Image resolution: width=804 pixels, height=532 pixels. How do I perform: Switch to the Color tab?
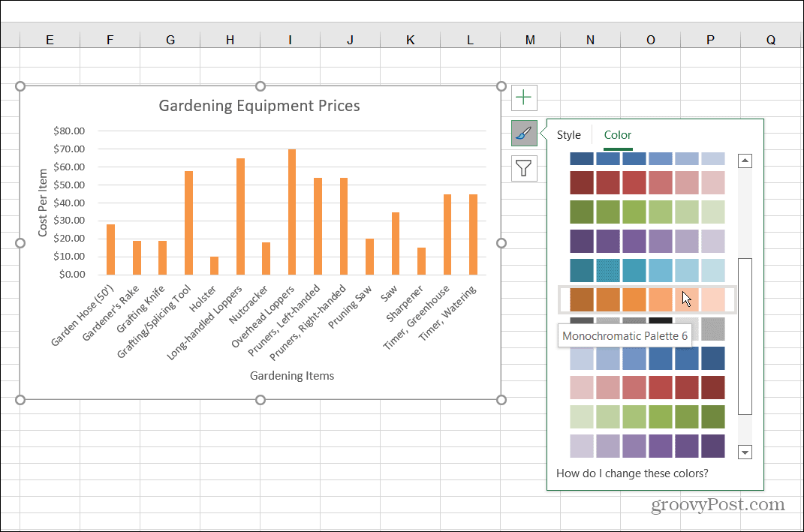click(x=617, y=134)
